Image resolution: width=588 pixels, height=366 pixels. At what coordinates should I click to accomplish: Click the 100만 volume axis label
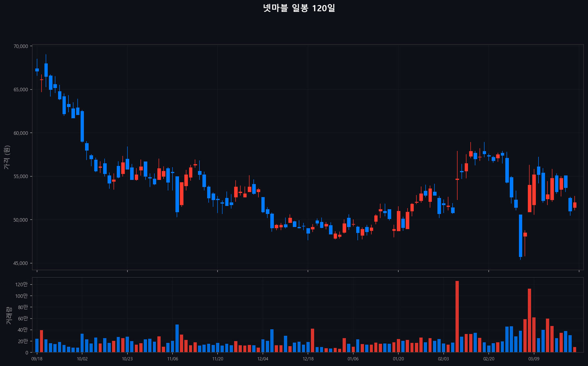[21, 296]
